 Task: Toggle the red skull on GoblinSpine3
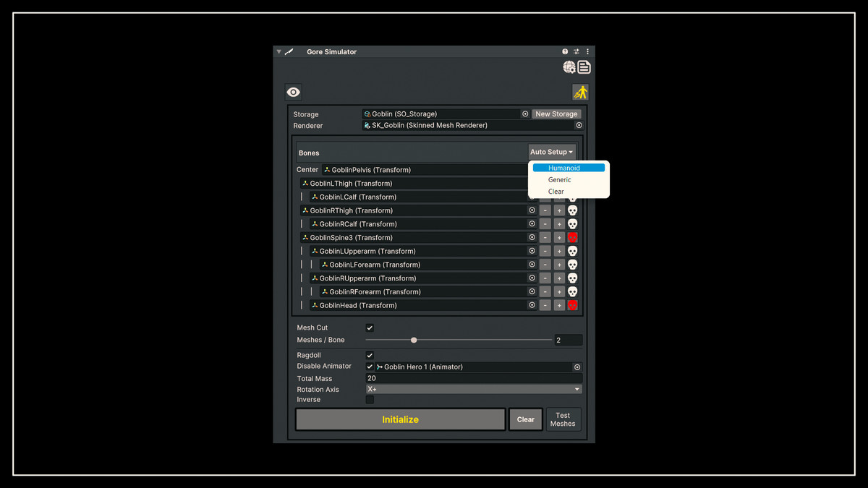coord(572,238)
